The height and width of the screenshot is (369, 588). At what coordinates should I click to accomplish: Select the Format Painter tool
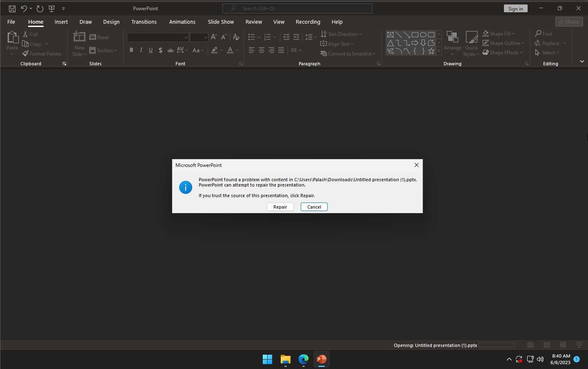click(x=42, y=53)
